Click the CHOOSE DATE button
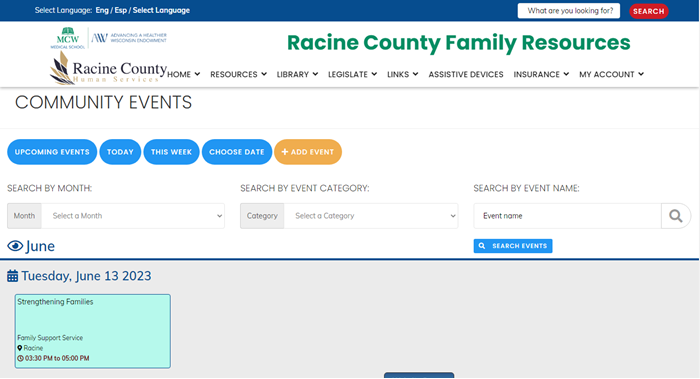700x379 pixels. (237, 152)
